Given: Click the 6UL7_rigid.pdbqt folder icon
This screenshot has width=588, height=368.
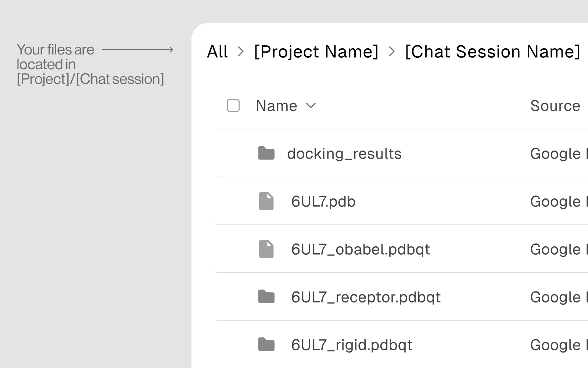Looking at the screenshot, I should 266,344.
